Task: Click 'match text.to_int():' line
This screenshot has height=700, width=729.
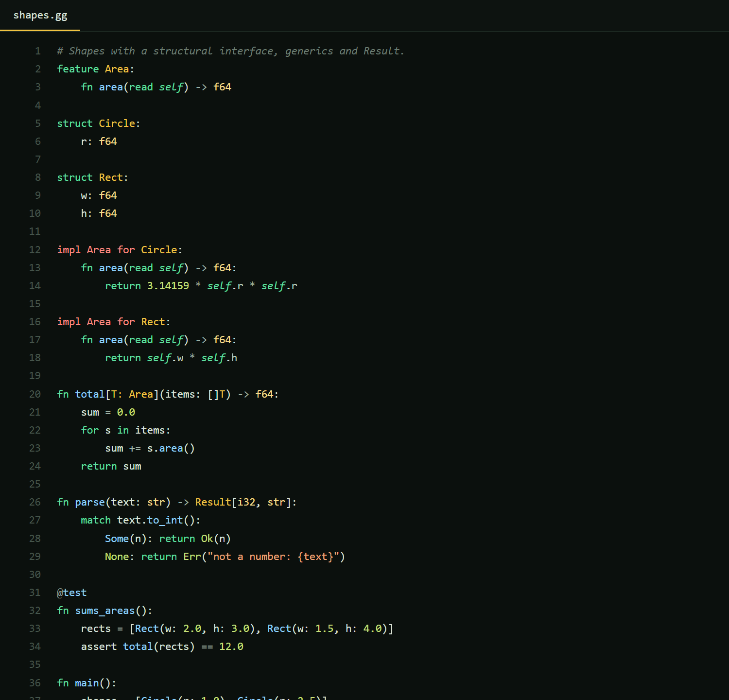Action: click(x=141, y=520)
